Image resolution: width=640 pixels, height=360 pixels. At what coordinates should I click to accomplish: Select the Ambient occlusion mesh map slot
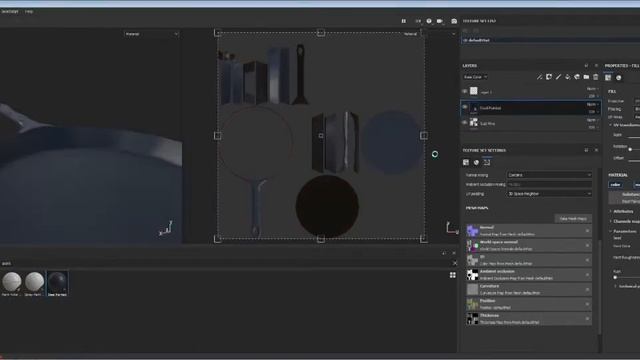pos(529,275)
